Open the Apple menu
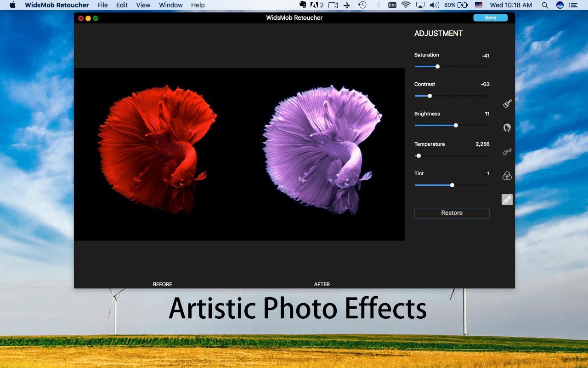Screen dimensions: 588x368 coord(12,5)
